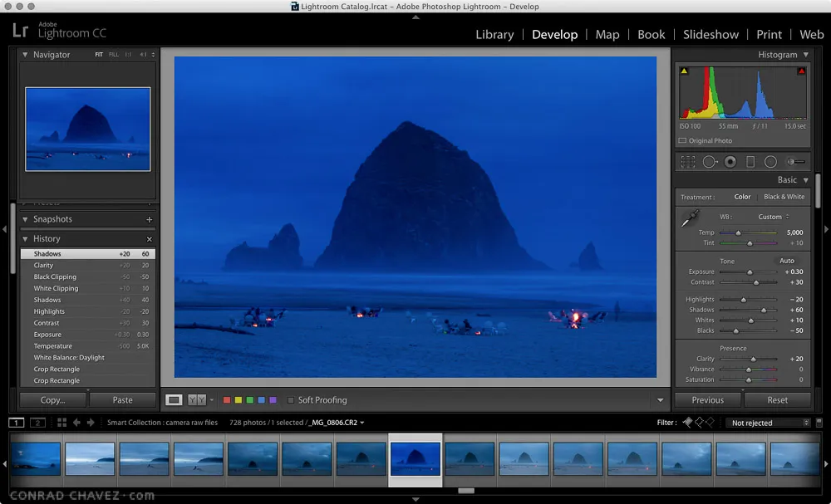Viewport: 831px width, 504px height.
Task: Select the Spot Removal tool
Action: point(710,162)
